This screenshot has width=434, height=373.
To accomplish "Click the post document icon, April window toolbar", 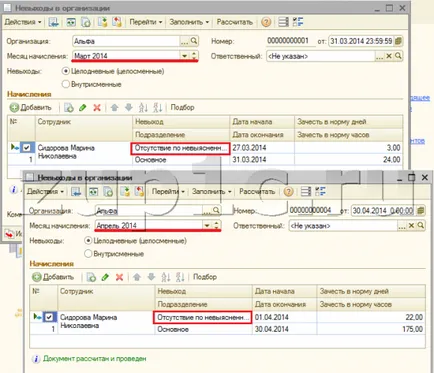I will (x=125, y=192).
